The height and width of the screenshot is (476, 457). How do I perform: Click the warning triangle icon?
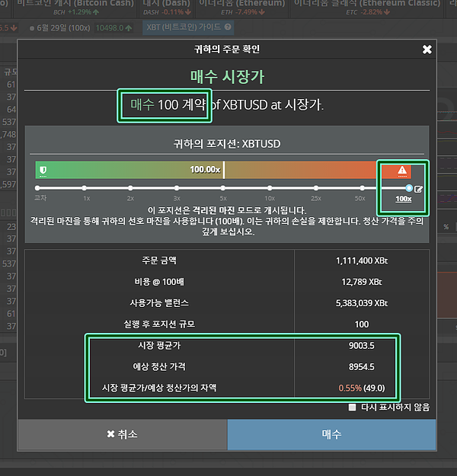[403, 171]
